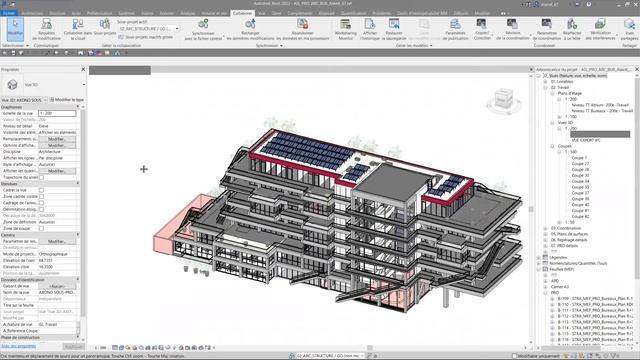
Task: Open Worksharing Monitor
Action: point(345,29)
